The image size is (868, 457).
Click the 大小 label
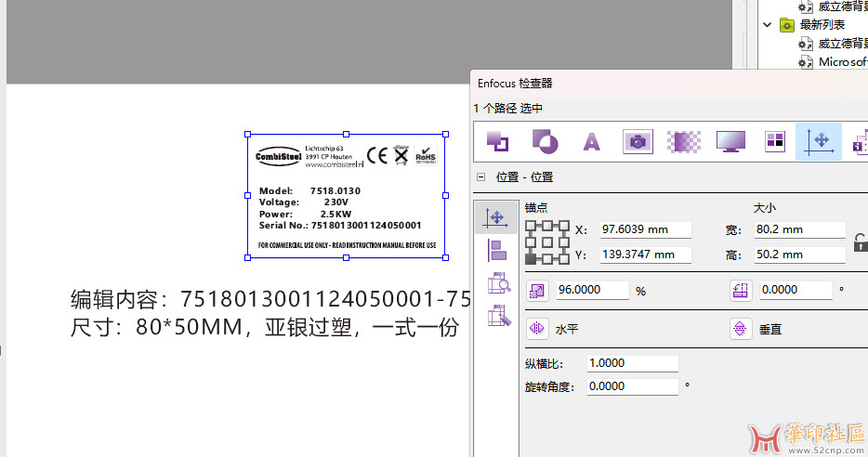(765, 208)
